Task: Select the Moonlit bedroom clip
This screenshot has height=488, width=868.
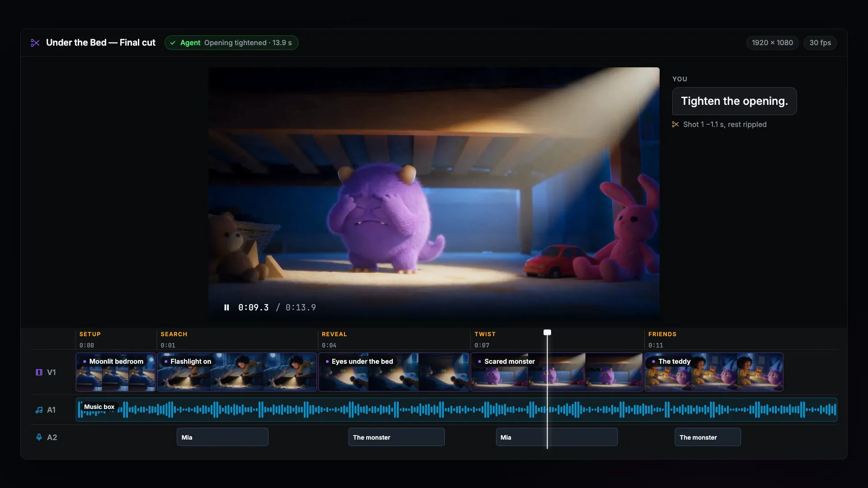Action: click(116, 372)
